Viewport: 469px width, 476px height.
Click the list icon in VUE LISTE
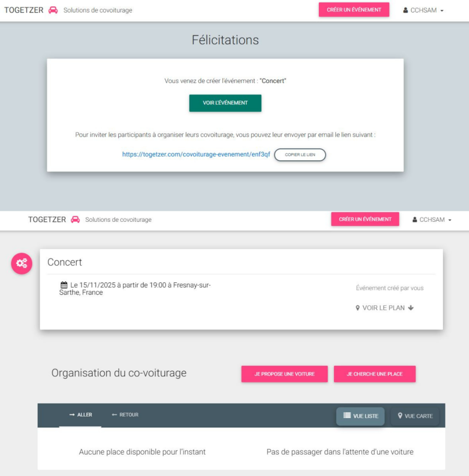point(347,415)
